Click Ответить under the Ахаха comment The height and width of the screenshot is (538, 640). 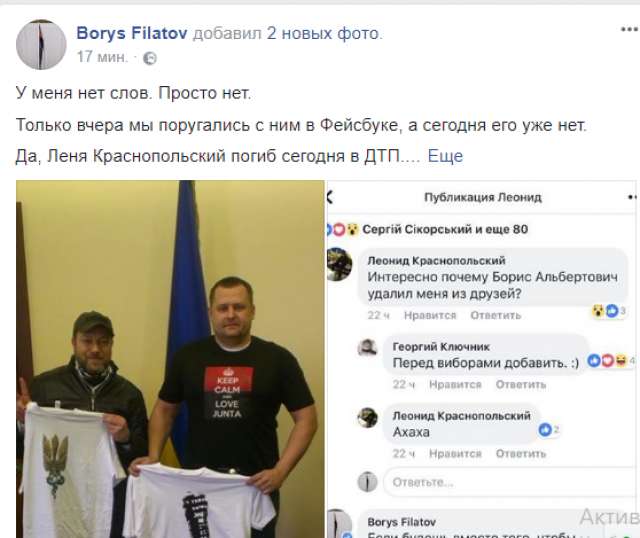click(521, 454)
